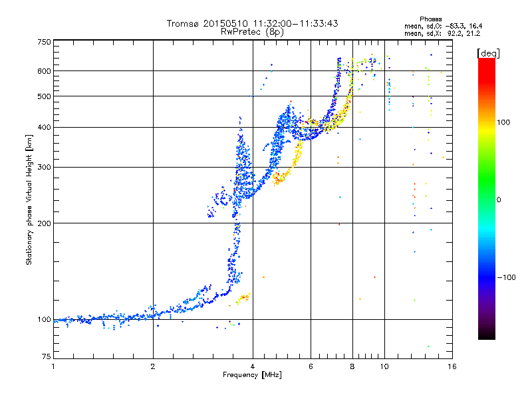Click the y-axis tick label '75'
532x399 pixels.
tap(47, 356)
